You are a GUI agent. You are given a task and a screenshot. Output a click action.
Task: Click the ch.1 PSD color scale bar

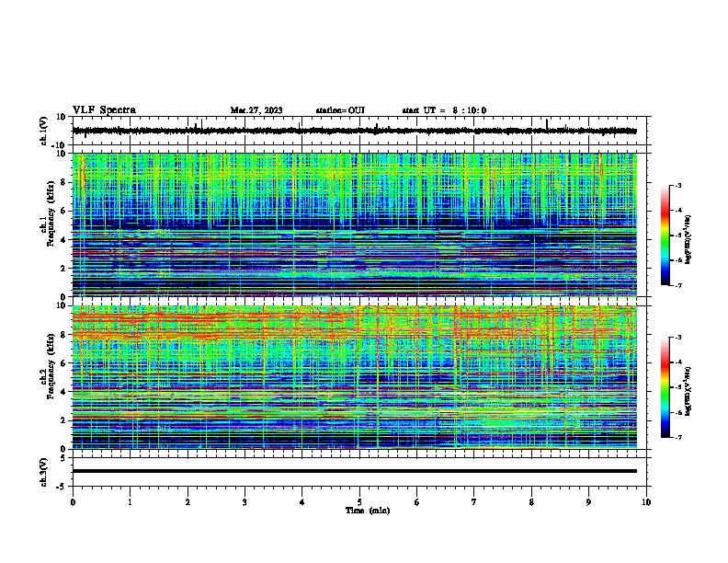coord(665,236)
